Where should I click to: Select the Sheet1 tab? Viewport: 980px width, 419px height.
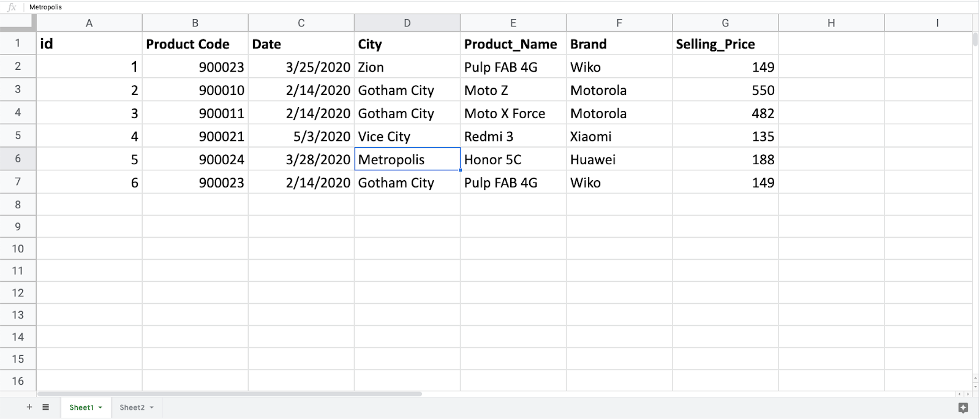(x=81, y=407)
